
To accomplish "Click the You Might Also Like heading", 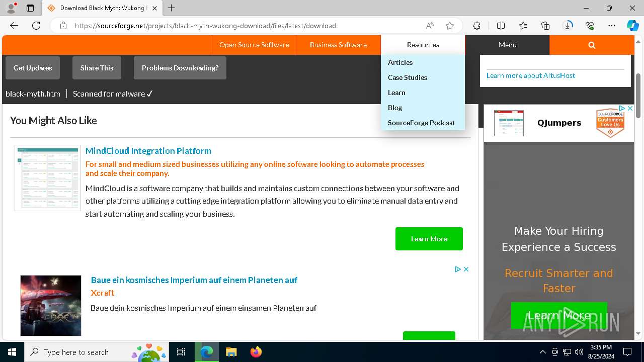I will pos(53,121).
